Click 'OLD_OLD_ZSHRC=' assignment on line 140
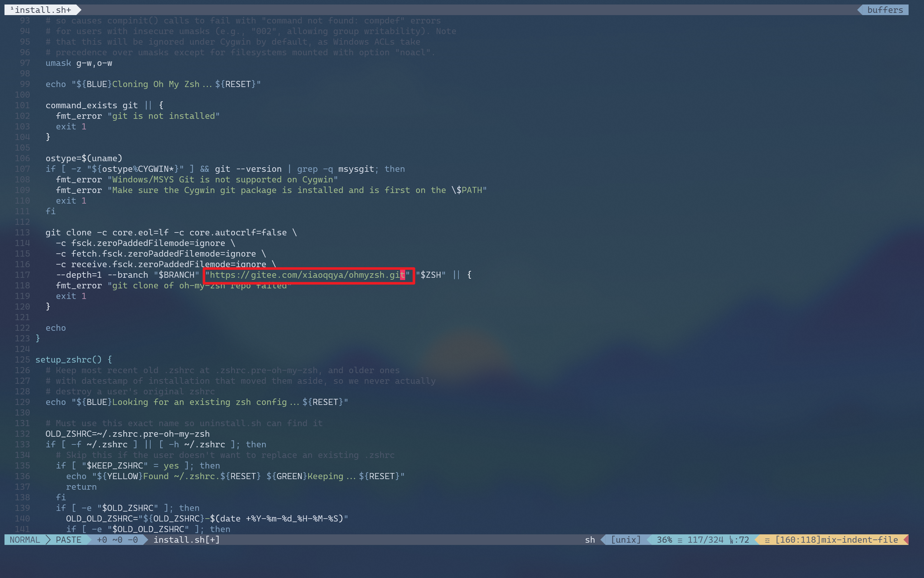 click(x=102, y=519)
